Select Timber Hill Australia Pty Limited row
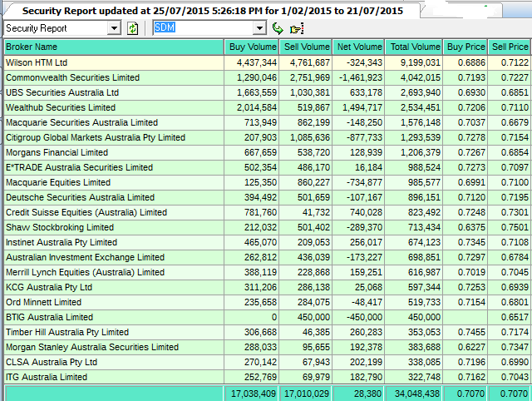Screen dimensions: 532x401 click(268, 332)
